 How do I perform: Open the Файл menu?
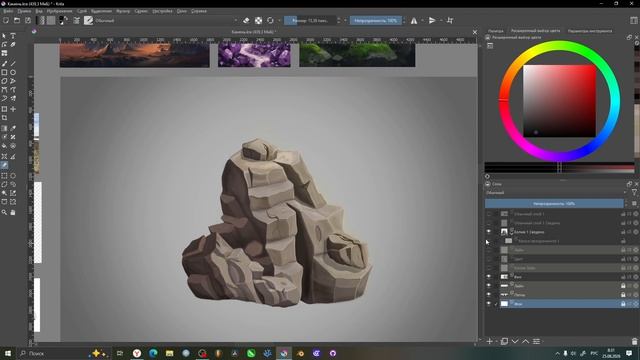(8, 11)
